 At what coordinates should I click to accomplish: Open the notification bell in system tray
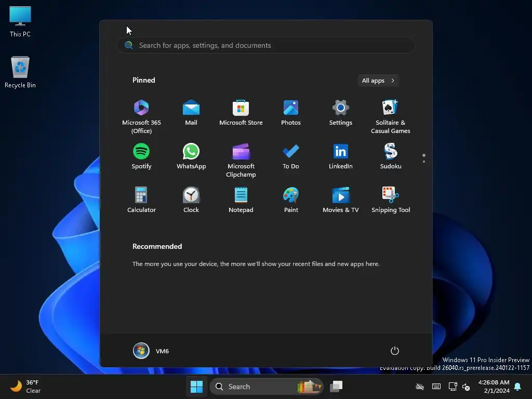(x=518, y=387)
